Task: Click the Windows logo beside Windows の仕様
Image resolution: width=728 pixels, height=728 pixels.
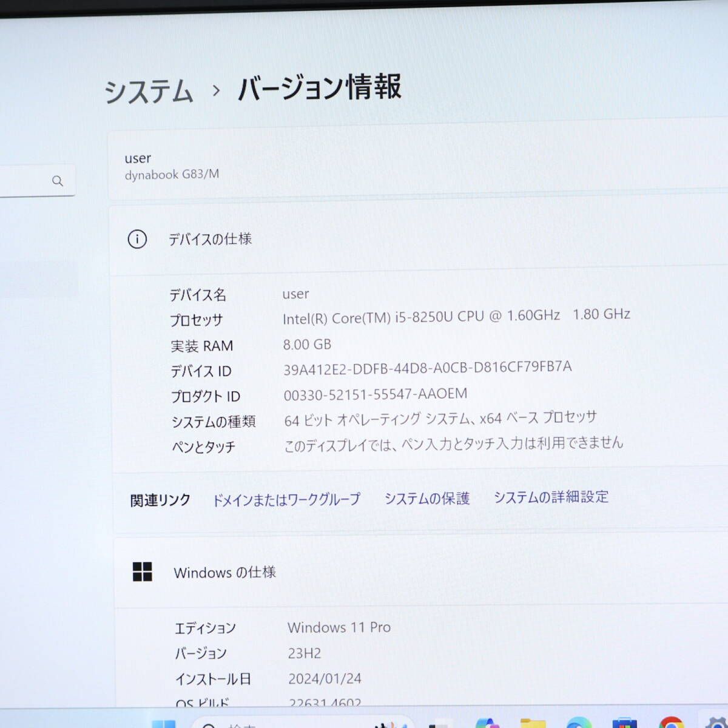Action: [142, 571]
